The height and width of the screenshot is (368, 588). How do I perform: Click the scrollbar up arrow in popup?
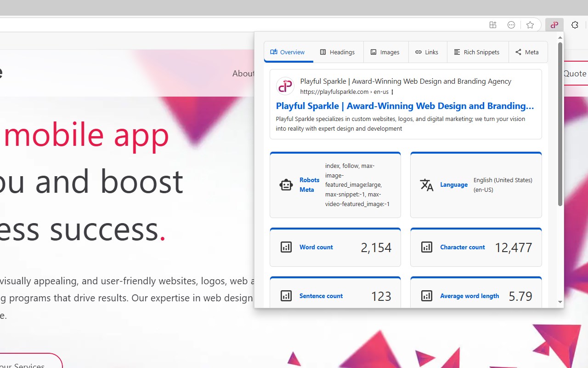click(x=560, y=37)
